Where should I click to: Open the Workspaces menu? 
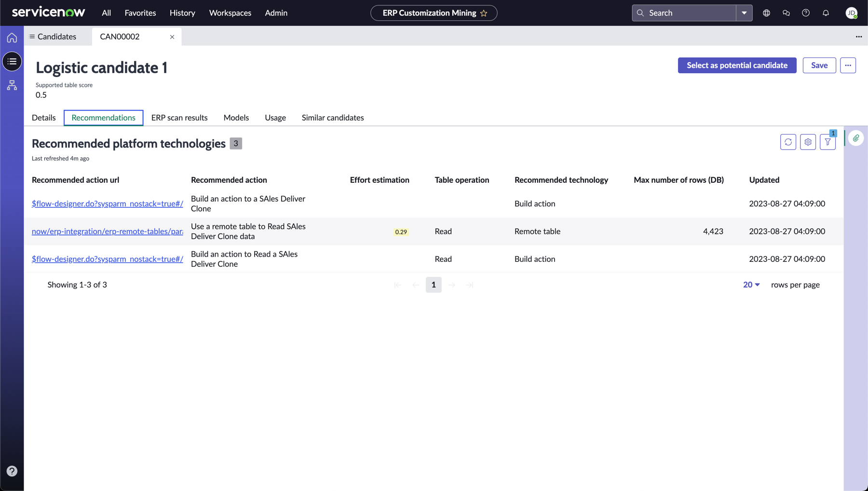pyautogui.click(x=230, y=13)
